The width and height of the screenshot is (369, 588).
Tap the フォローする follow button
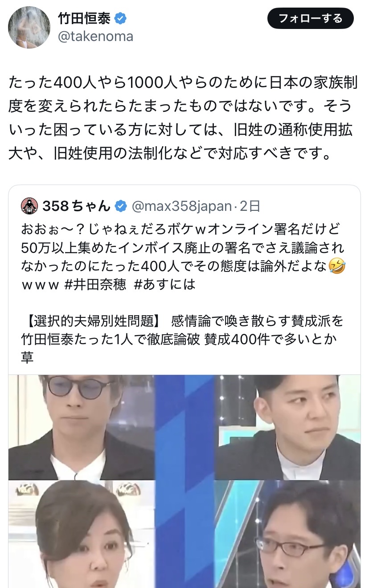coord(310,19)
